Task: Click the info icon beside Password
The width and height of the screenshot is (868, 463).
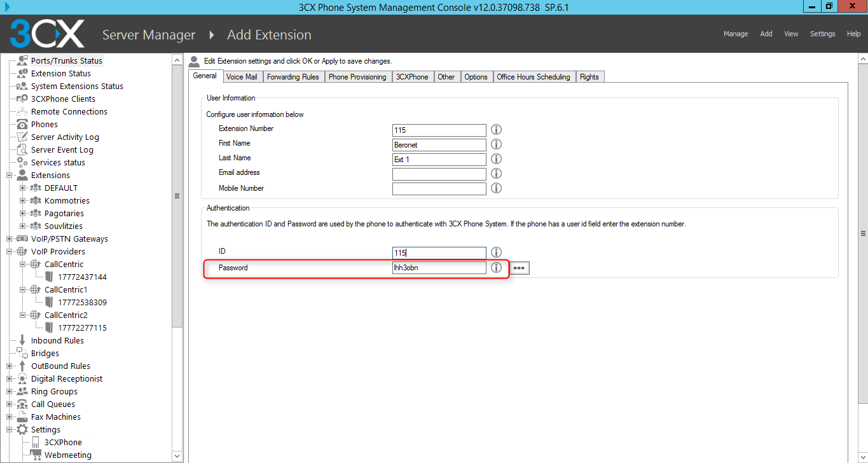Action: click(x=497, y=268)
